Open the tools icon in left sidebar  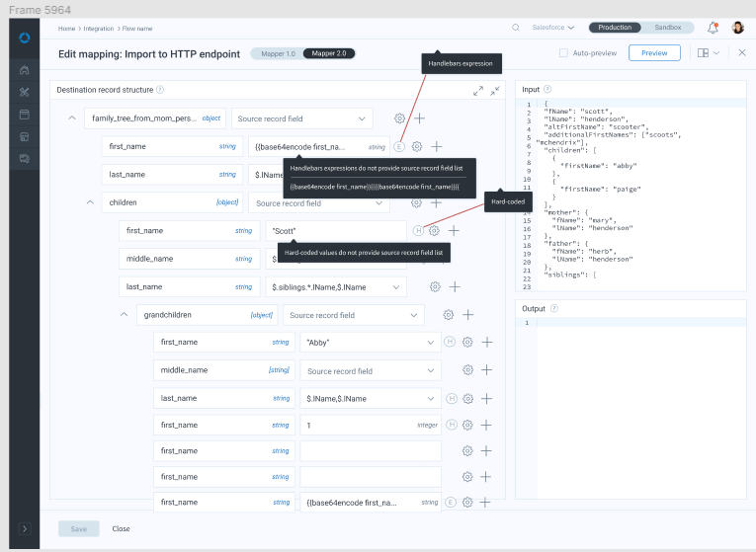point(25,92)
